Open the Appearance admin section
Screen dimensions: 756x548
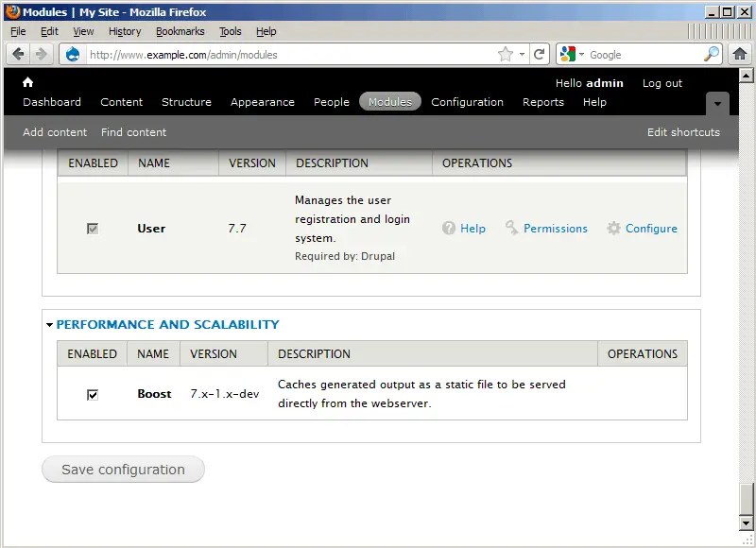[x=263, y=102]
